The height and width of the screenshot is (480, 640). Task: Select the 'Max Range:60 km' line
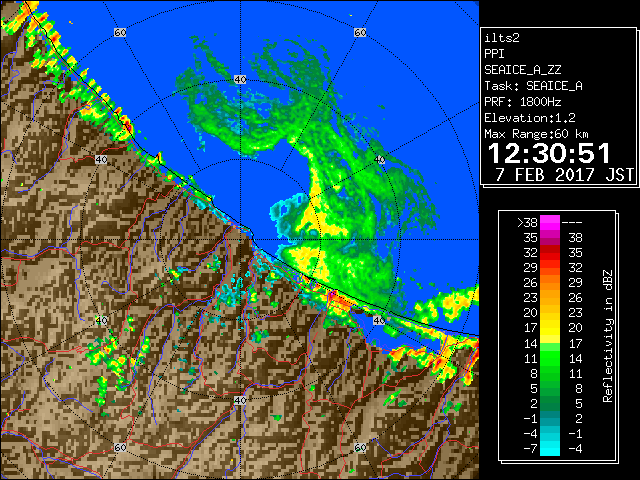point(536,134)
